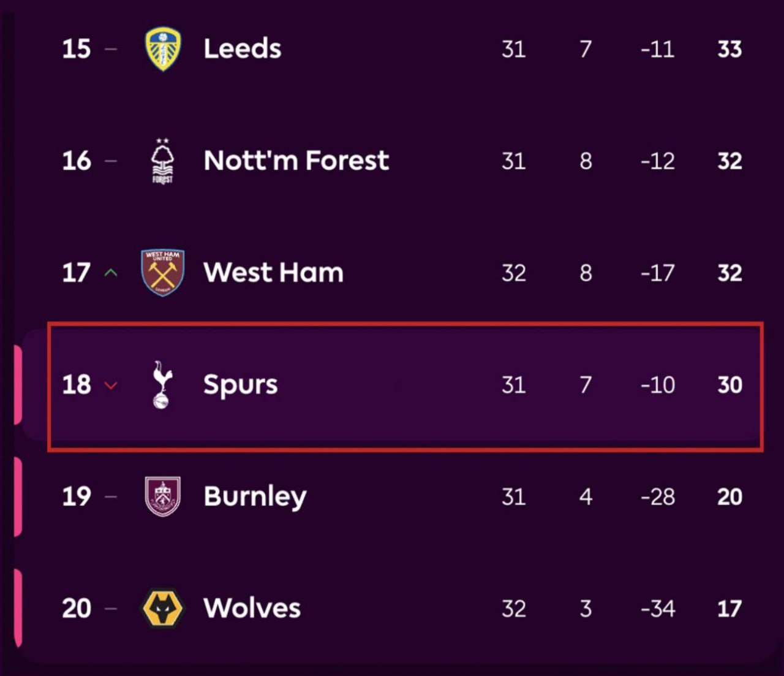Click Burnley's goal difference of -28
The height and width of the screenshot is (676, 784).
(x=658, y=496)
